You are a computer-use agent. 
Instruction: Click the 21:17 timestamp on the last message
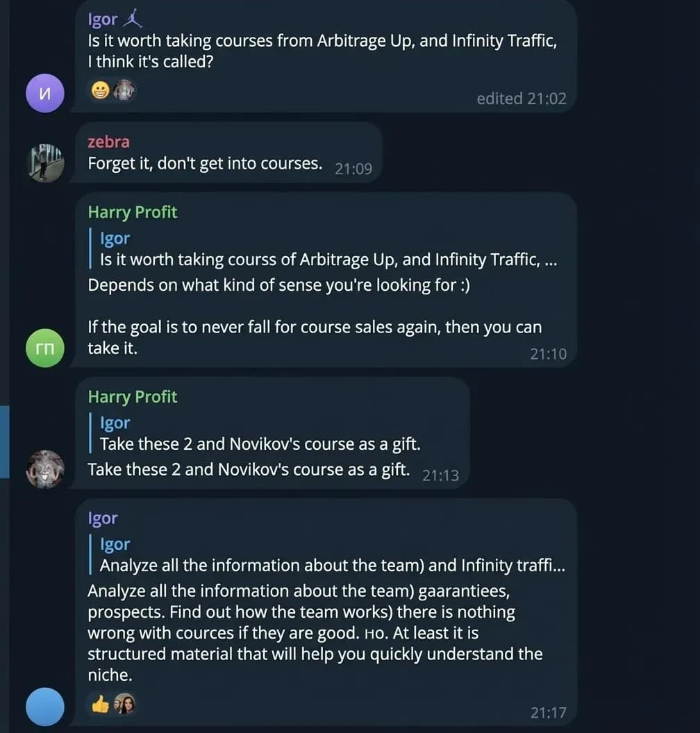tap(548, 712)
